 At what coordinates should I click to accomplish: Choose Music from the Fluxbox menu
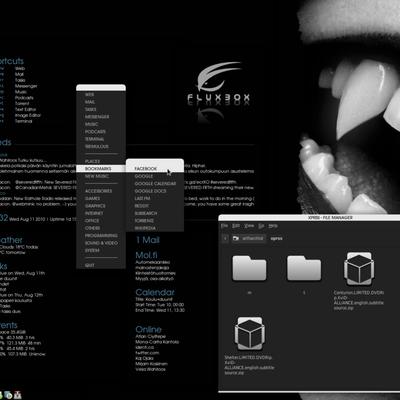point(101,124)
